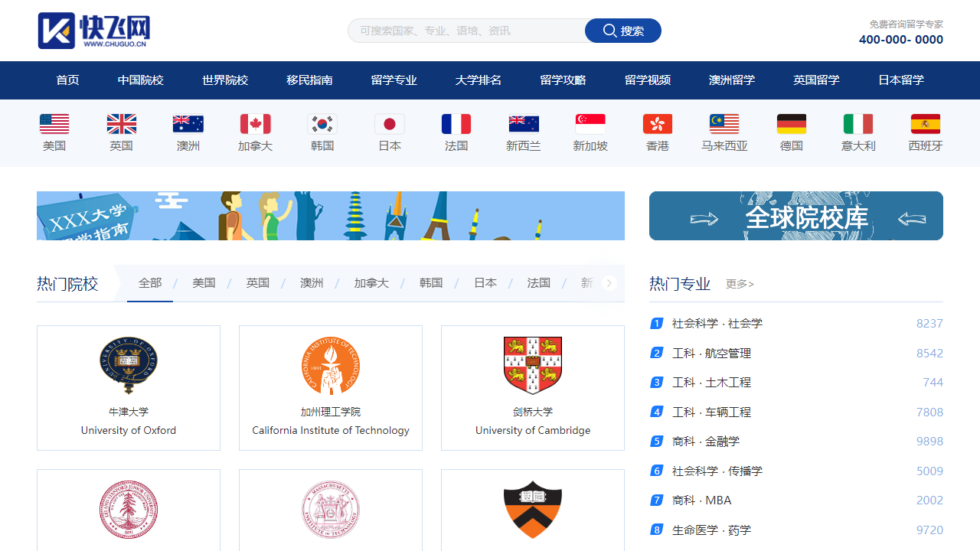This screenshot has height=551, width=980.
Task: Select the 日本 Japan flag icon
Action: [389, 123]
